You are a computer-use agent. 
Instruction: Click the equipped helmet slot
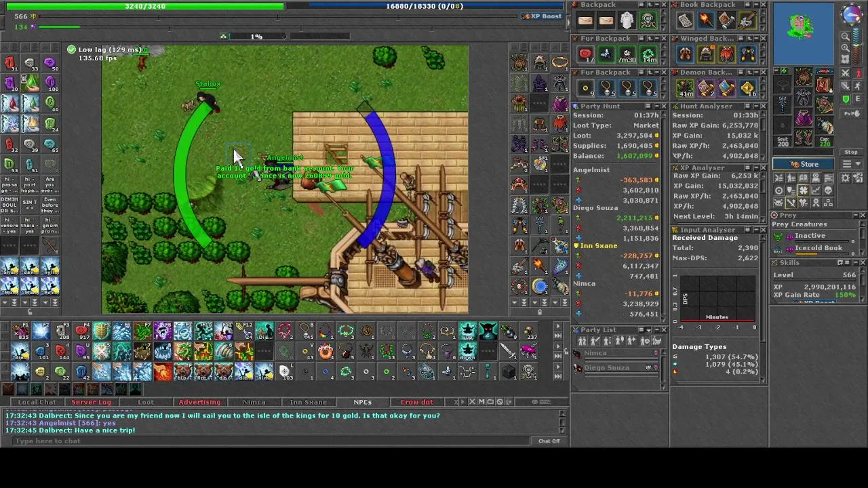[x=804, y=77]
